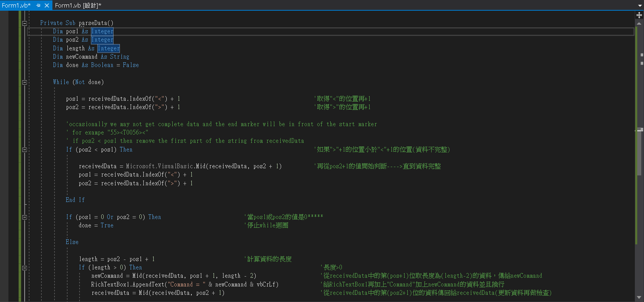Click String in the Dim newCommand line
The width and height of the screenshot is (644, 302).
120,57
